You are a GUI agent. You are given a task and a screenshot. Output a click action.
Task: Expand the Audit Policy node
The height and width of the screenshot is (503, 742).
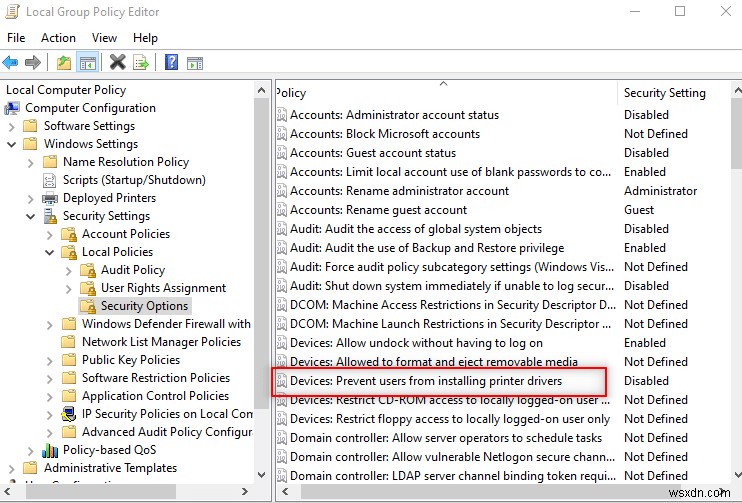point(69,271)
